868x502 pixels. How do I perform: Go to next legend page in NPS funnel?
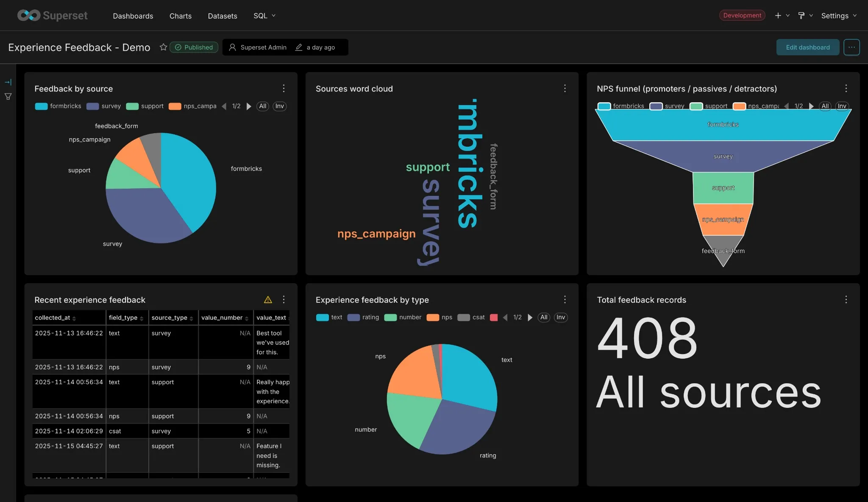[811, 106]
